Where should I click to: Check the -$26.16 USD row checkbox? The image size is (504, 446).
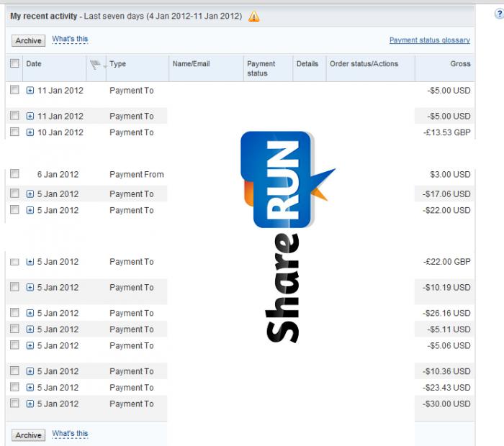[x=14, y=312]
